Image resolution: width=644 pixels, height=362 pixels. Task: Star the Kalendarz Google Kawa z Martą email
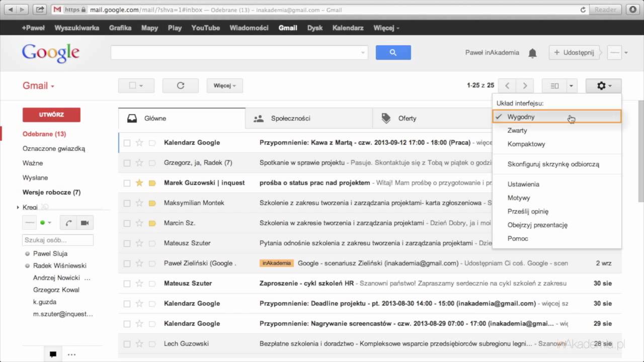(139, 143)
